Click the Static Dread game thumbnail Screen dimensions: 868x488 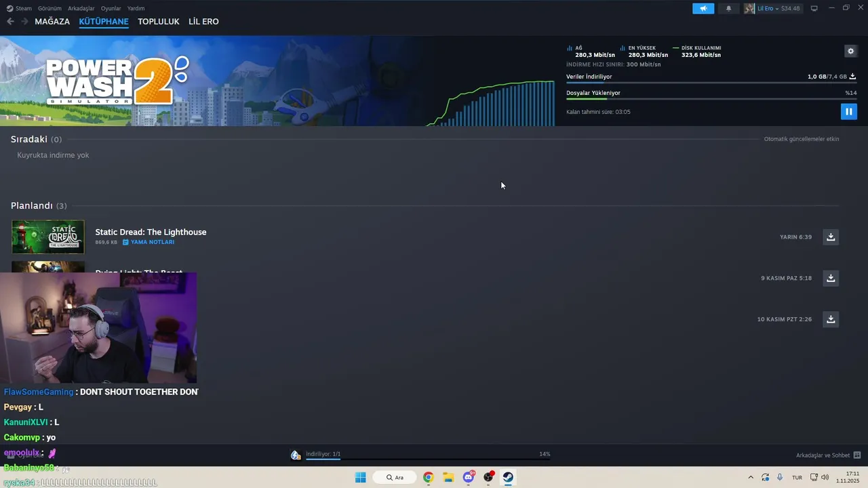pyautogui.click(x=48, y=237)
